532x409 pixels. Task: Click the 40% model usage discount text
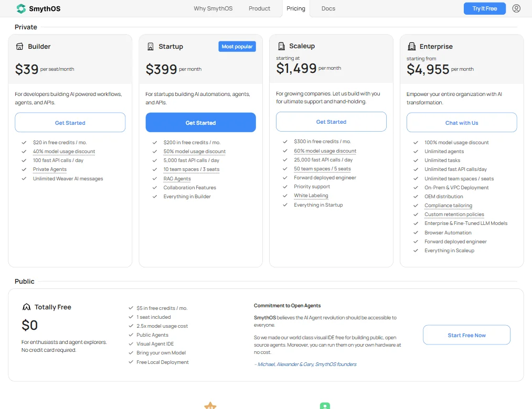[64, 151]
